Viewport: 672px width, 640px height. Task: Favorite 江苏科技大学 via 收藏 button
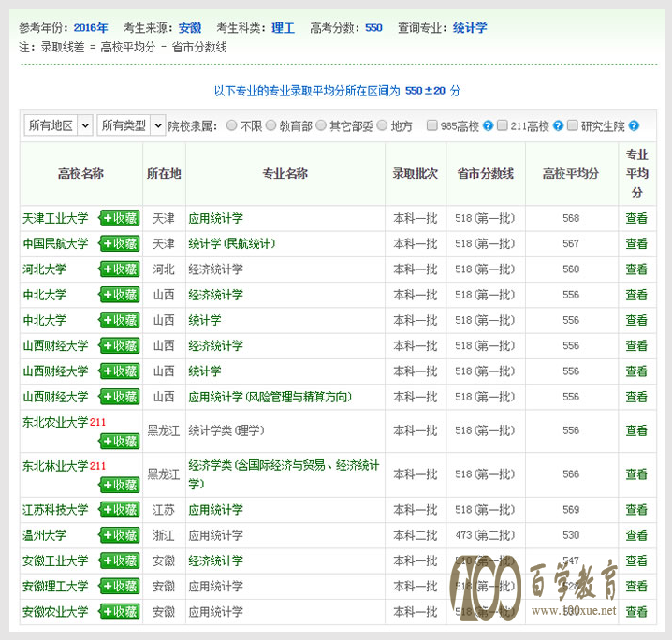click(x=120, y=509)
